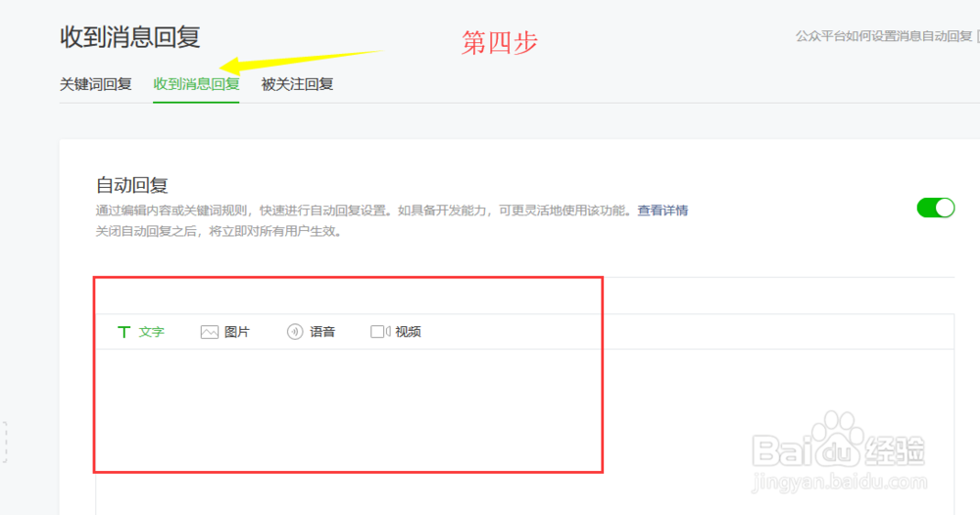Viewport: 980px width, 515px height.
Task: Choose the 语音 reply type label
Action: click(x=322, y=332)
